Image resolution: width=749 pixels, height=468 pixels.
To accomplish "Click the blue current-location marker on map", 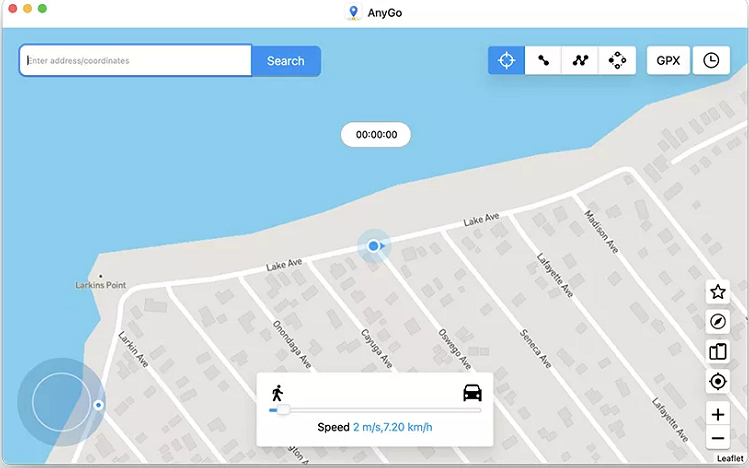I will (x=374, y=246).
